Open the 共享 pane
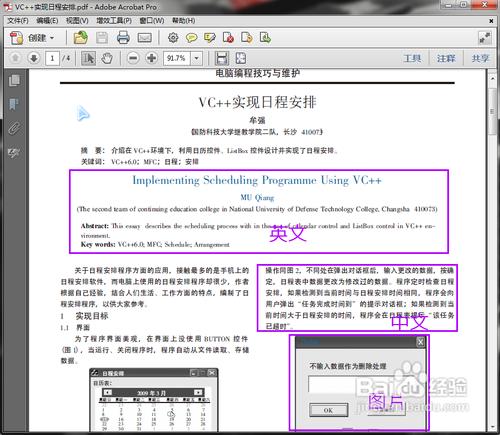 point(480,58)
